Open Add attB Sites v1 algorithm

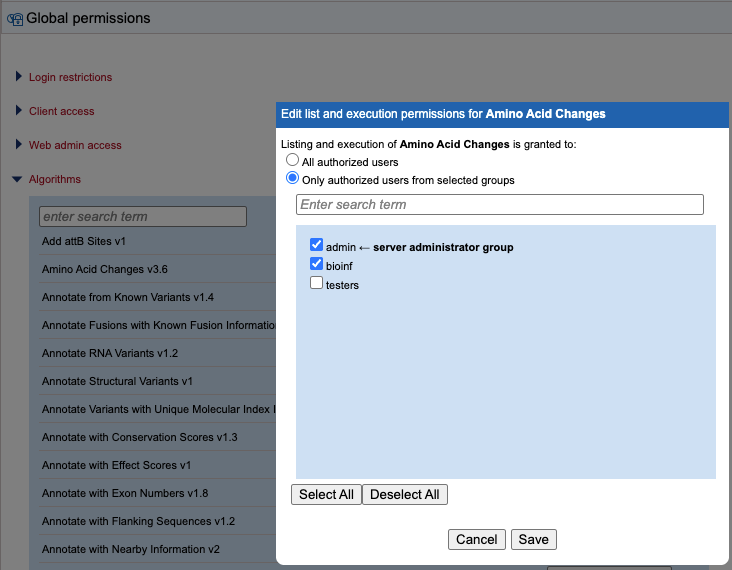point(84,241)
